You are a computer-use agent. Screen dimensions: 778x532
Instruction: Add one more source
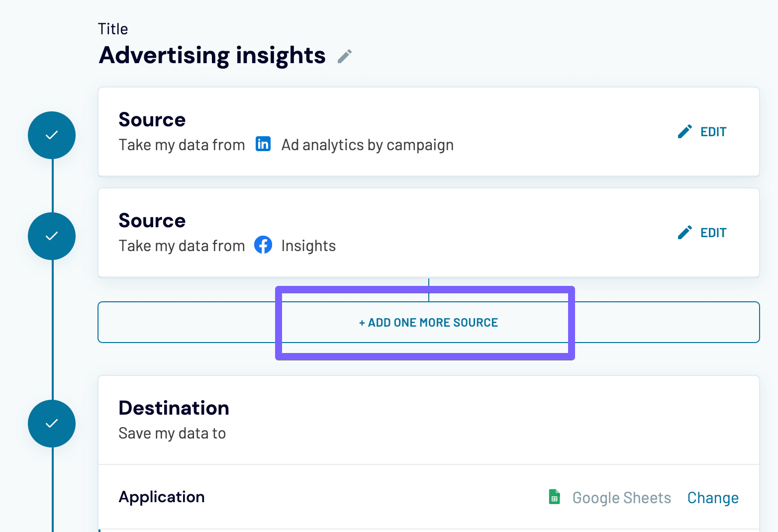pyautogui.click(x=428, y=323)
